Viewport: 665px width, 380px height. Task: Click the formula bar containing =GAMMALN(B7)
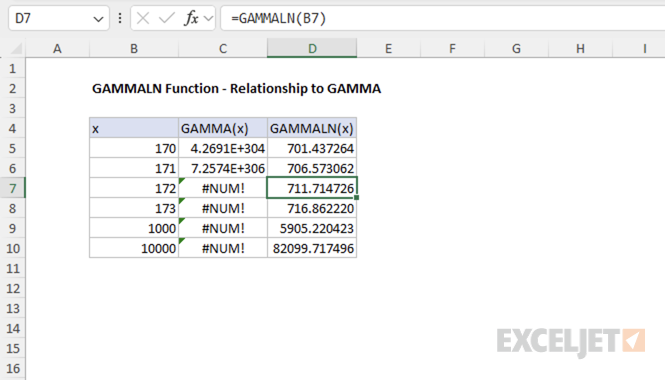[442, 18]
